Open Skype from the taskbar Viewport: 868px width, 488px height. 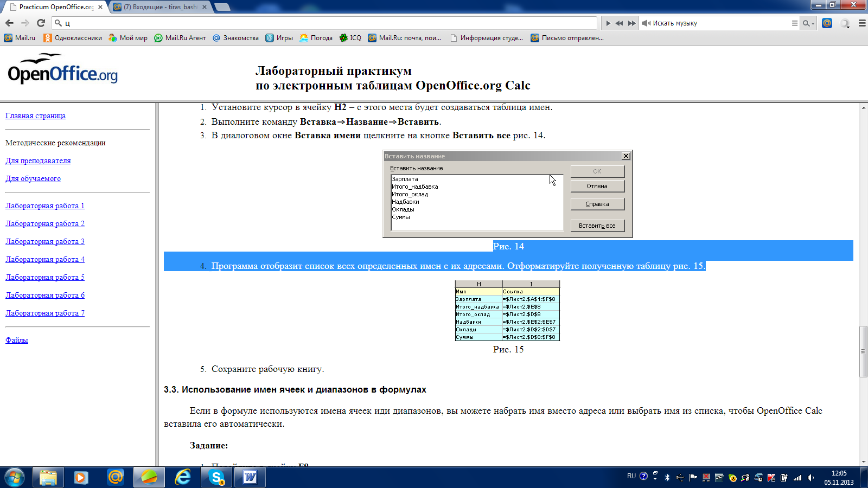point(216,477)
